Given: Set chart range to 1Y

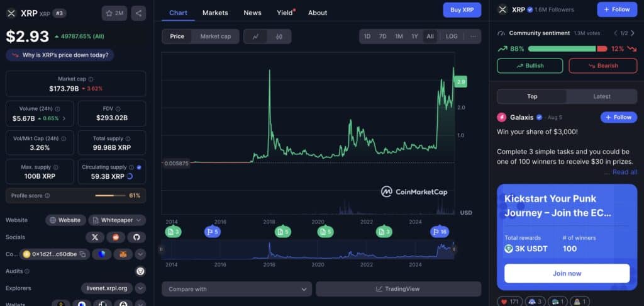Looking at the screenshot, I should point(415,37).
